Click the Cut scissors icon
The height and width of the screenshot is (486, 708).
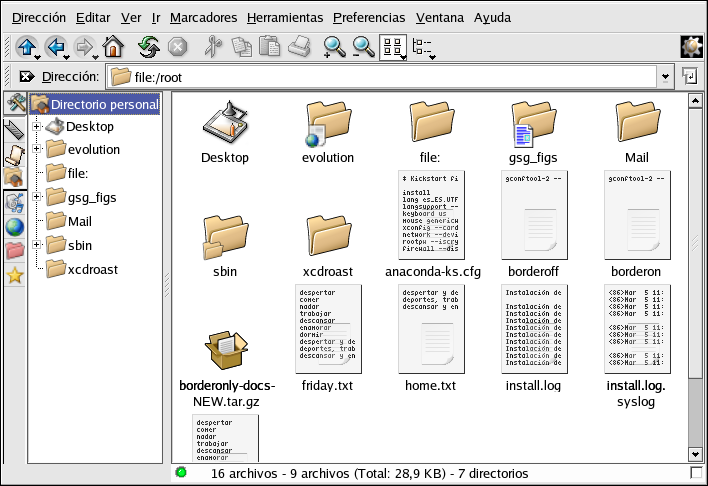pyautogui.click(x=212, y=46)
